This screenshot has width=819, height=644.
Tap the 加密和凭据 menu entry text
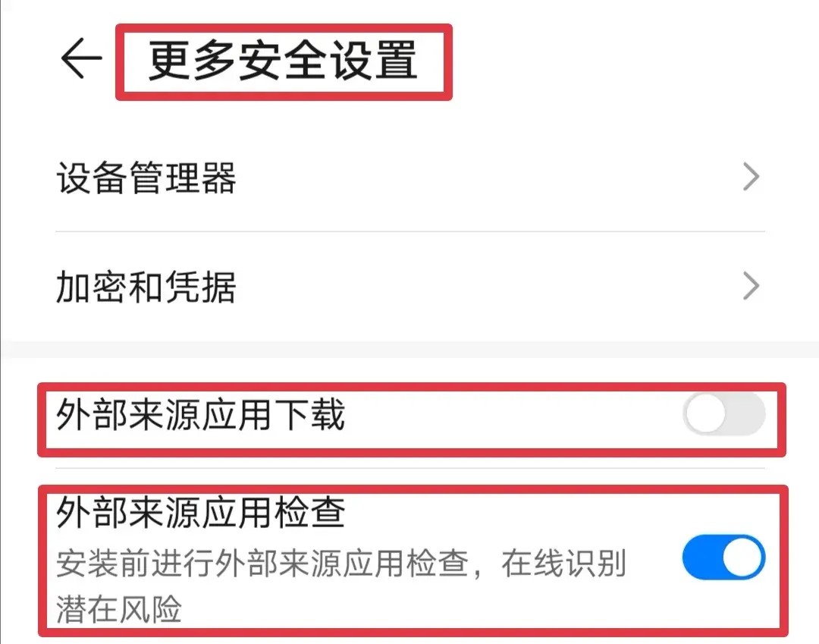coord(146,287)
